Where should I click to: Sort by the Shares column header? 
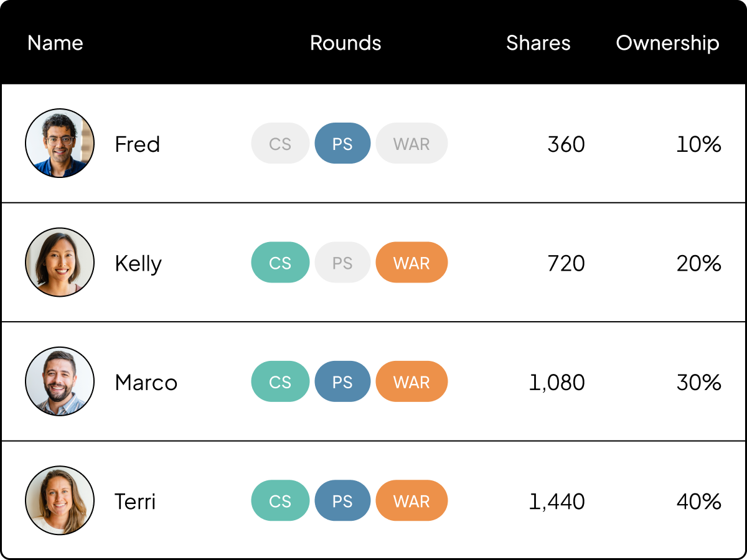(538, 44)
